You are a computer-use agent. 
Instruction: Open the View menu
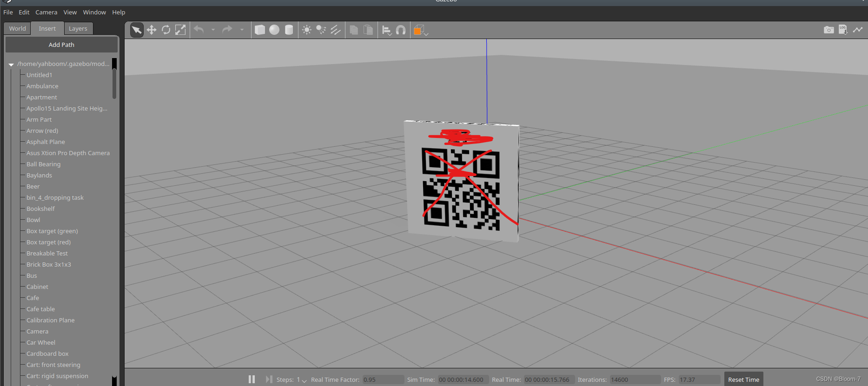[x=70, y=12]
